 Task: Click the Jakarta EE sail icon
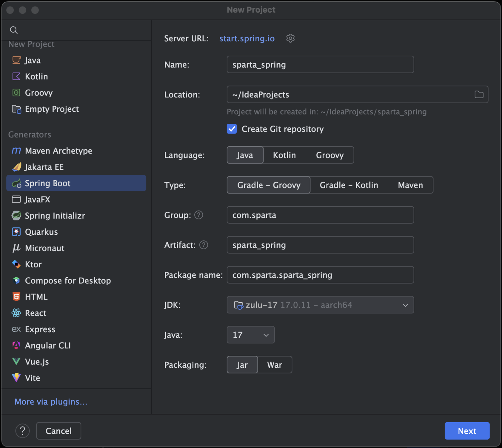16,167
